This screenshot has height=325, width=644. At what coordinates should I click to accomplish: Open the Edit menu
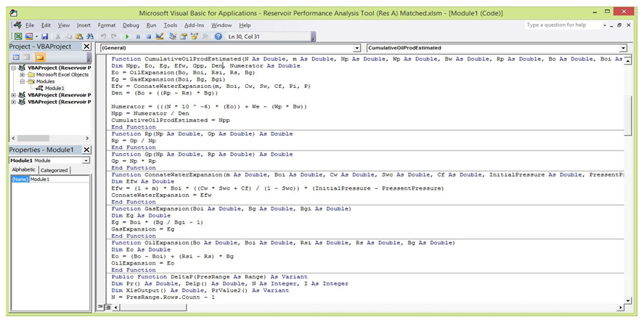pyautogui.click(x=46, y=25)
